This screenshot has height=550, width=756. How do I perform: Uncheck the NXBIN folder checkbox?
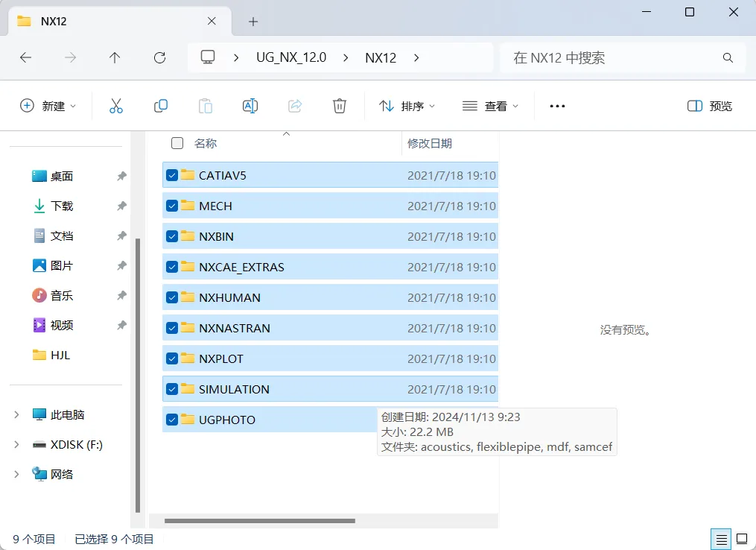point(171,236)
